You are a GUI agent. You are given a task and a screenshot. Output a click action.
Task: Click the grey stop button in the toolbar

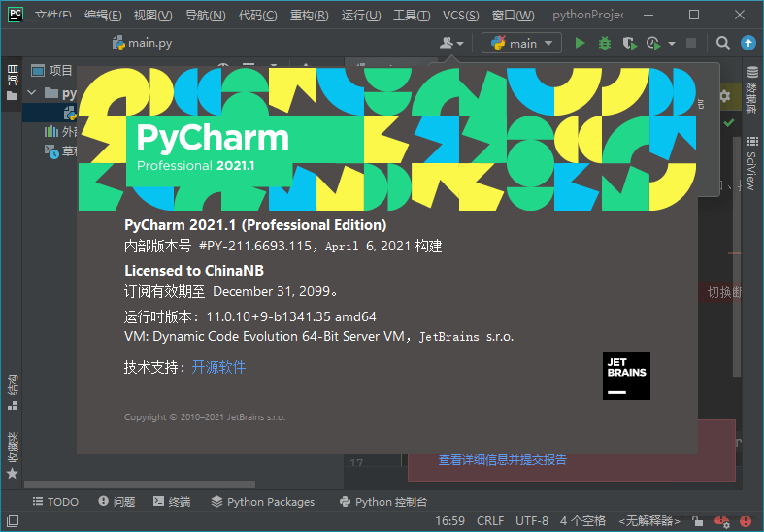(x=691, y=43)
